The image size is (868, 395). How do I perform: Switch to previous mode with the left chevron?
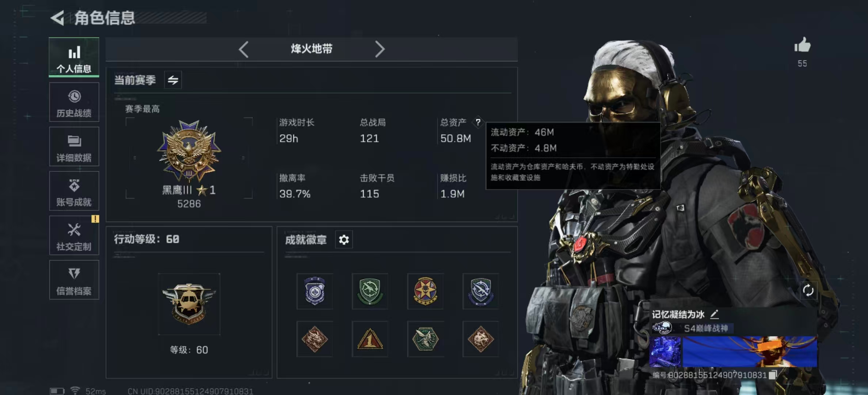[244, 49]
